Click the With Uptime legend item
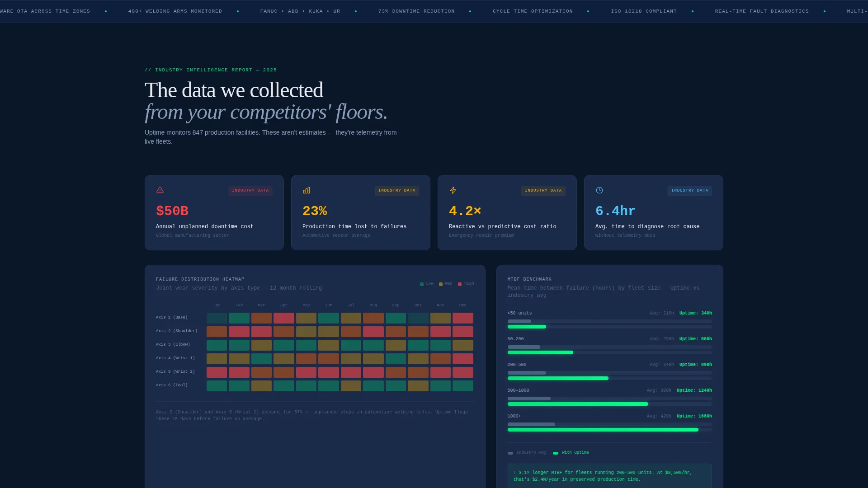Viewport: 868px width, 488px height. coord(571,453)
